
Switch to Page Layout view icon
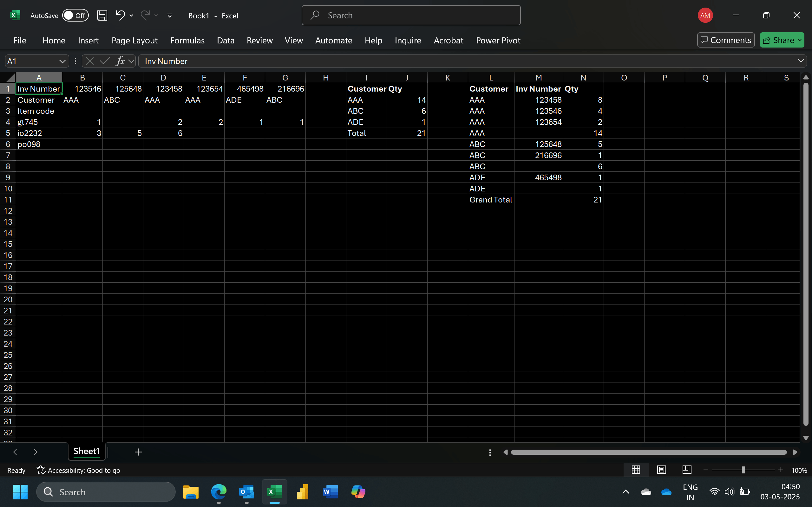coord(661,470)
